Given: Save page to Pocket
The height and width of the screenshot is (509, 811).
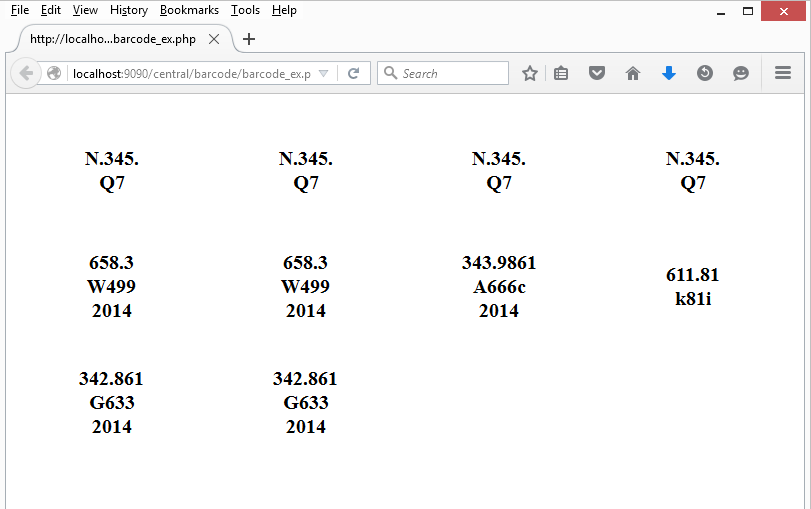Looking at the screenshot, I should click(597, 73).
